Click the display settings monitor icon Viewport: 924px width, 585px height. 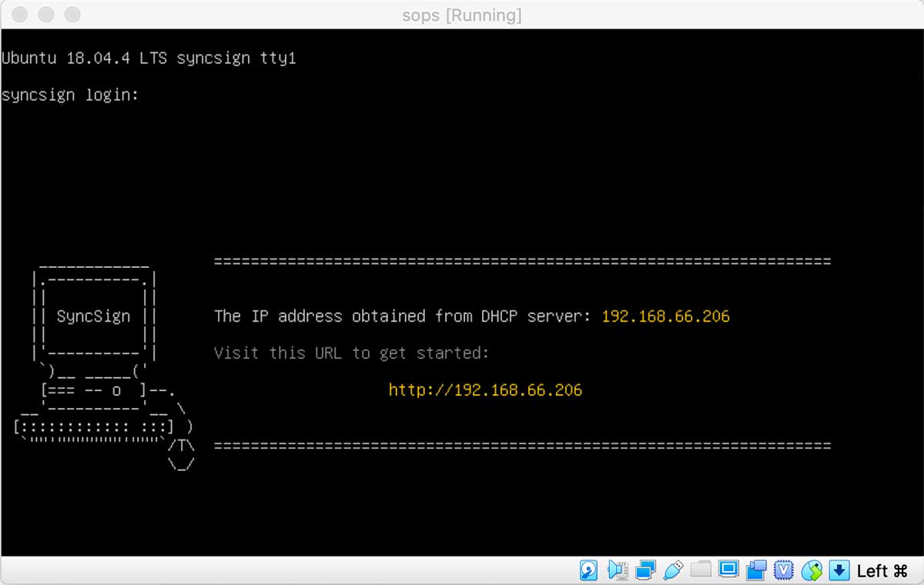pos(728,570)
